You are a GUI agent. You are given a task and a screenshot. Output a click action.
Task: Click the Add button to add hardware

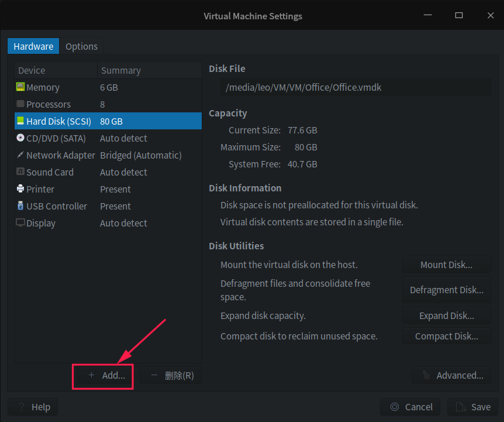pyautogui.click(x=102, y=375)
